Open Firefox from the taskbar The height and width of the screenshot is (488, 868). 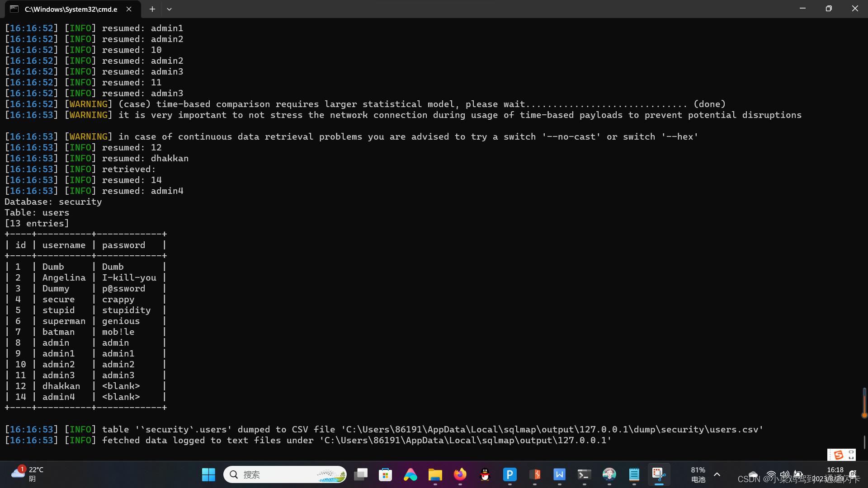[459, 474]
